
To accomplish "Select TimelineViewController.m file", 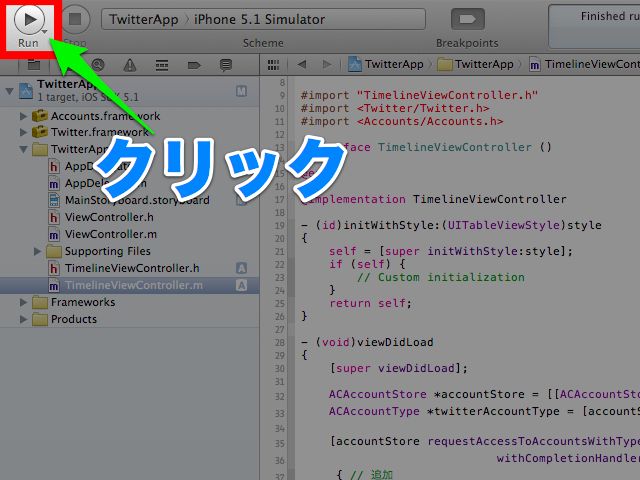I will coord(134,285).
